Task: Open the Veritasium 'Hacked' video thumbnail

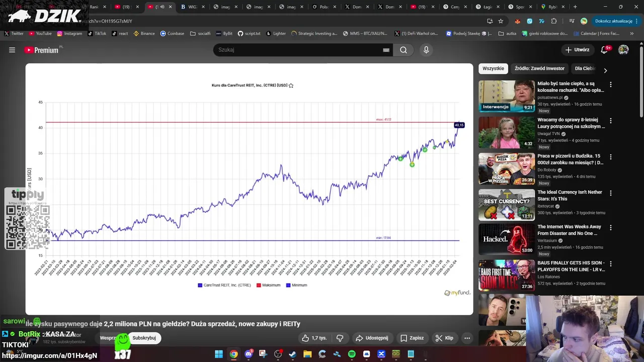Action: [x=507, y=239]
